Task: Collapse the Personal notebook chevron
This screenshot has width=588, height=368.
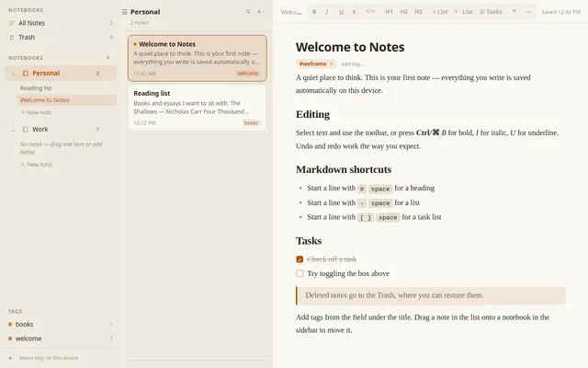Action: coord(13,74)
